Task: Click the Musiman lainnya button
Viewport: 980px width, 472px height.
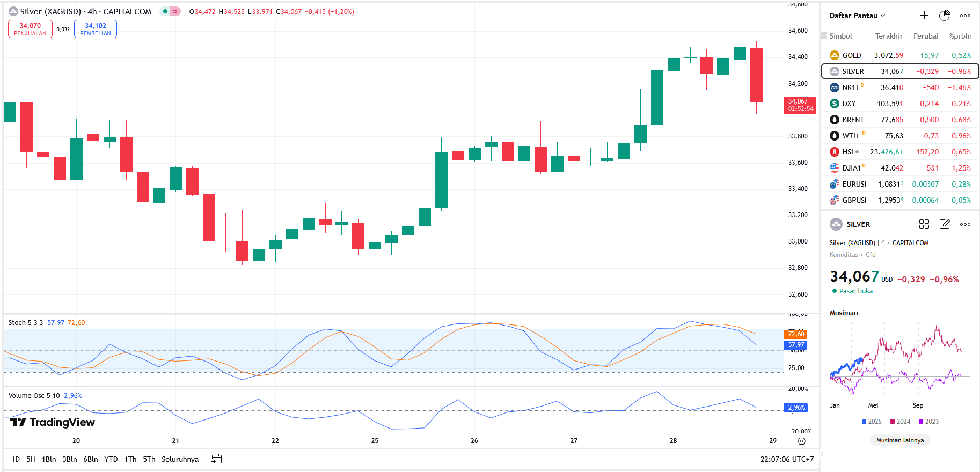Action: tap(900, 440)
